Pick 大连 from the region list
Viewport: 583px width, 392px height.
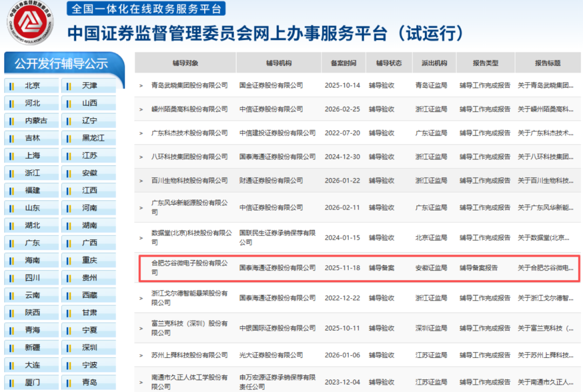click(x=32, y=365)
